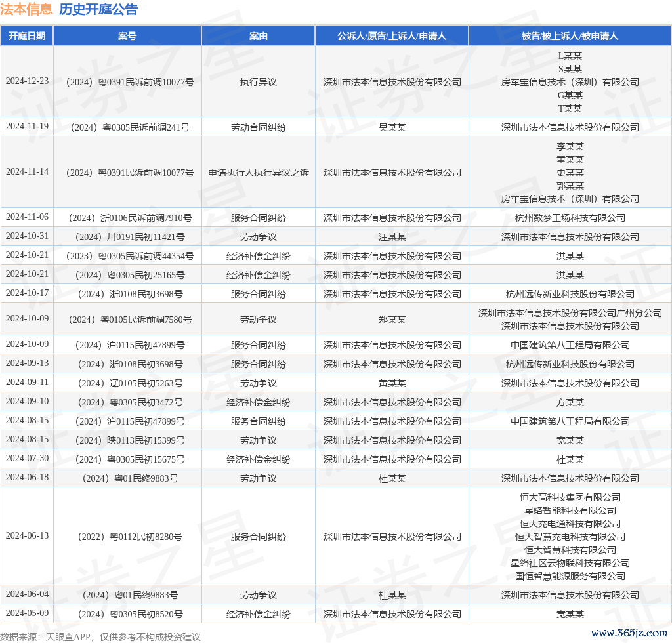Click case number (2024)陕0113民初15399号
Screen dimensions: 672x643
(x=130, y=440)
